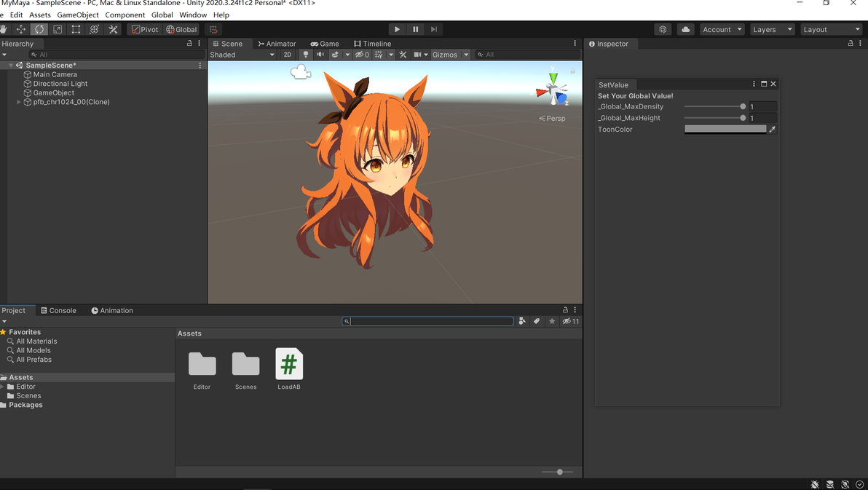Viewport: 868px width, 490px height.
Task: Select the Scale tool
Action: click(x=58, y=29)
